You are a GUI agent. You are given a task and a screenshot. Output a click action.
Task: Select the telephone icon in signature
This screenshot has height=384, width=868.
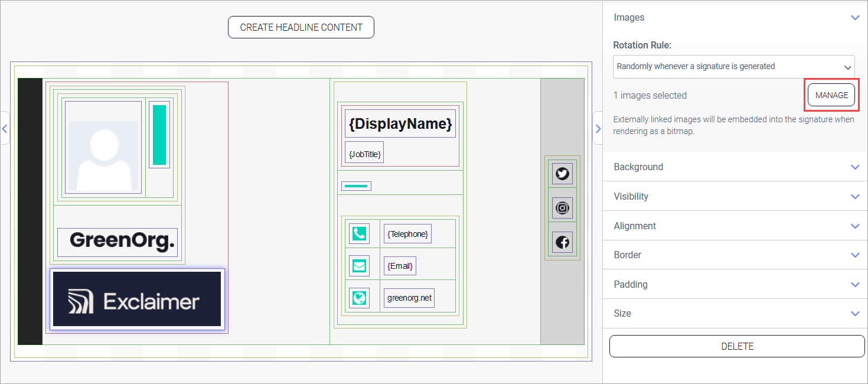359,234
